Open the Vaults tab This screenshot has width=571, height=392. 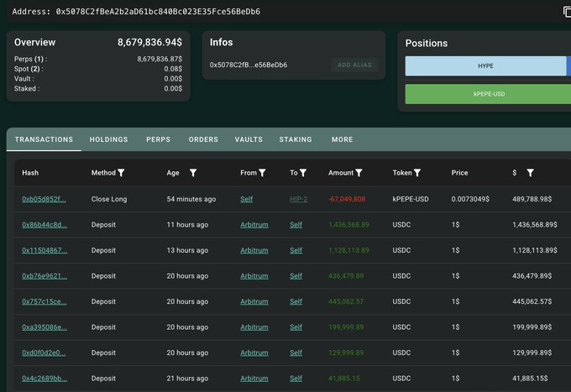tap(249, 139)
